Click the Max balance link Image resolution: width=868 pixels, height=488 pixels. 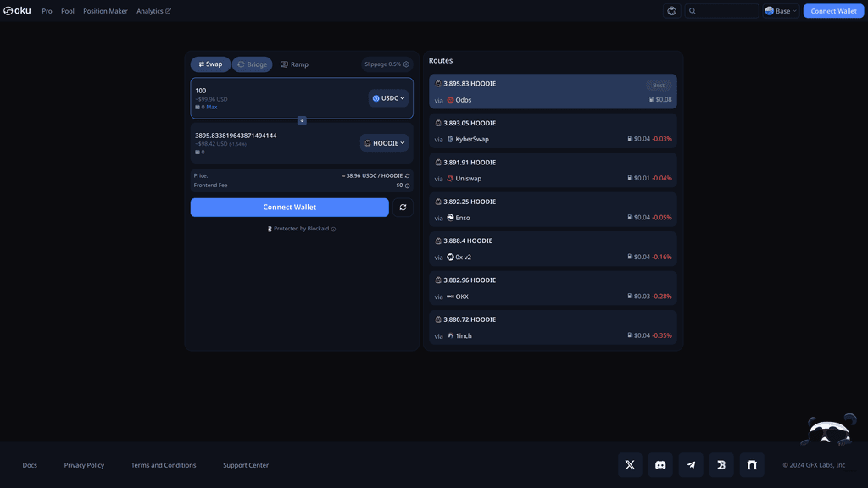point(211,108)
